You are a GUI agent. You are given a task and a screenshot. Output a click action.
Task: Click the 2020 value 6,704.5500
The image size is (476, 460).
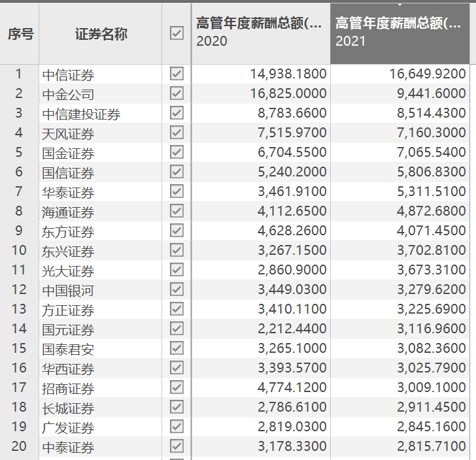292,152
